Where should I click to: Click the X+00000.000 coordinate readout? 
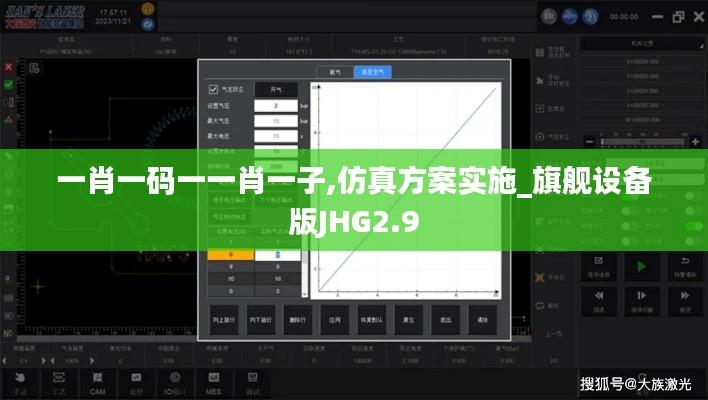click(642, 61)
